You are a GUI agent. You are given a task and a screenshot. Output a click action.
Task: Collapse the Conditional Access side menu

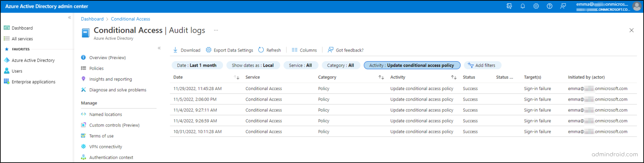click(159, 48)
